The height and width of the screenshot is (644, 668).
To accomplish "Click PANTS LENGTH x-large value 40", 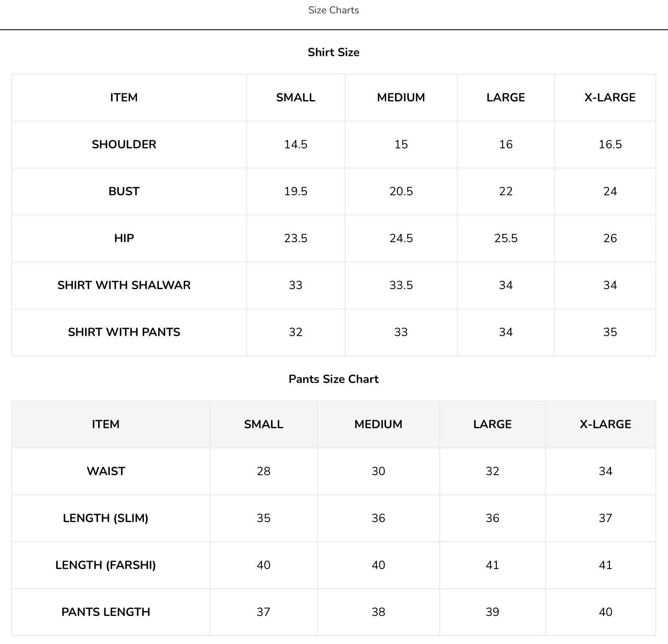I will click(605, 612).
